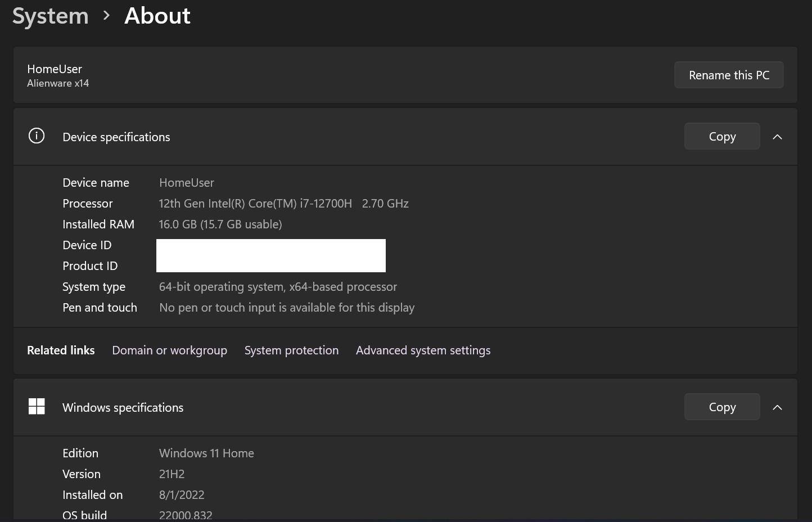
Task: Click the Windows 11 Home edition value
Action: click(206, 453)
